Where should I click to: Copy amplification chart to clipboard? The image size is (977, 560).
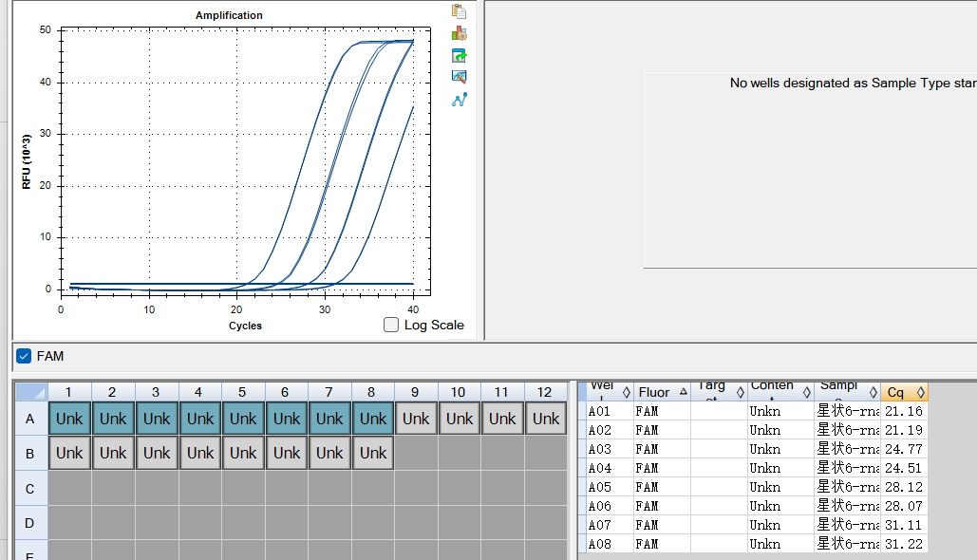(460, 11)
